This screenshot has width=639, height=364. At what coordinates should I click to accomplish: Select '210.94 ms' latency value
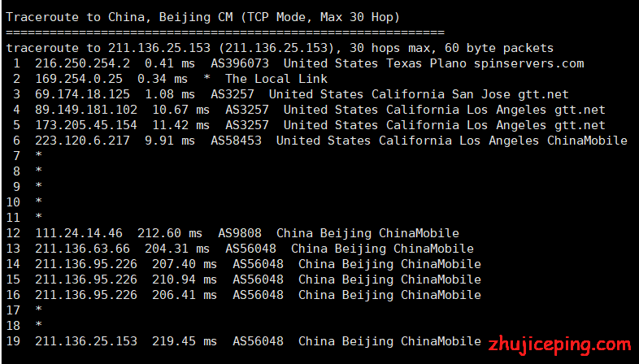click(185, 279)
